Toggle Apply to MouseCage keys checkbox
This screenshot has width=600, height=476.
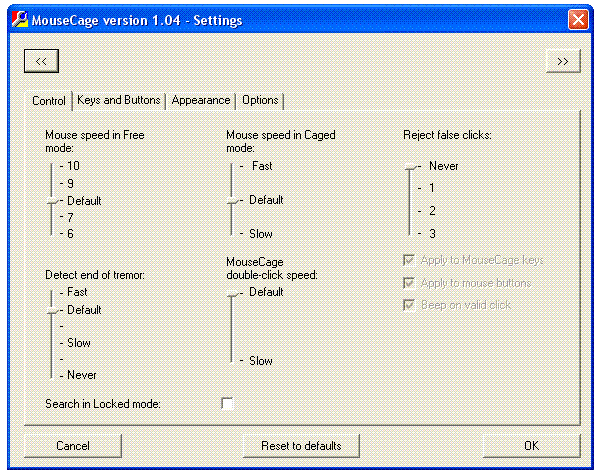409,260
